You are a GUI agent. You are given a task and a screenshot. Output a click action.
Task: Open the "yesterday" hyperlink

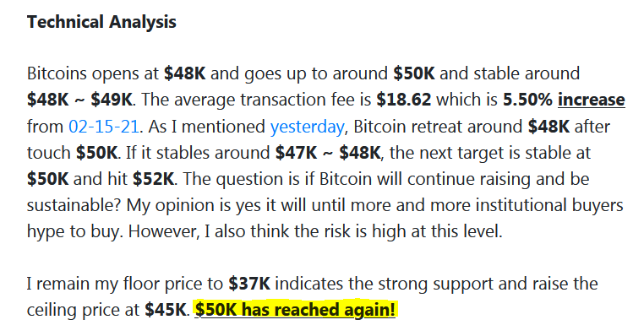(x=307, y=127)
